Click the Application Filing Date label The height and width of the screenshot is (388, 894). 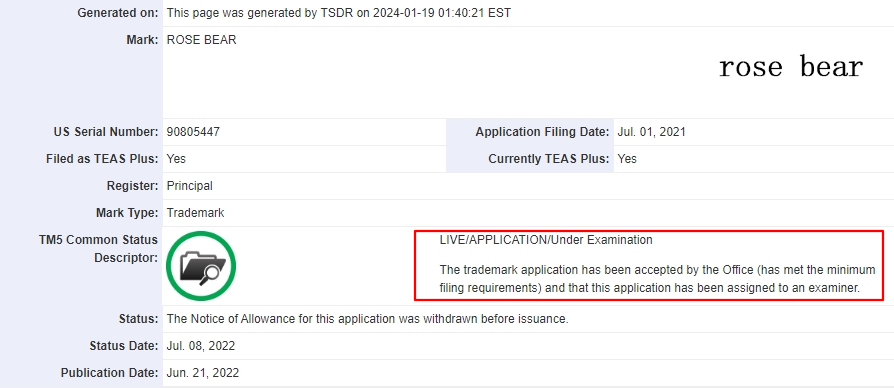542,132
